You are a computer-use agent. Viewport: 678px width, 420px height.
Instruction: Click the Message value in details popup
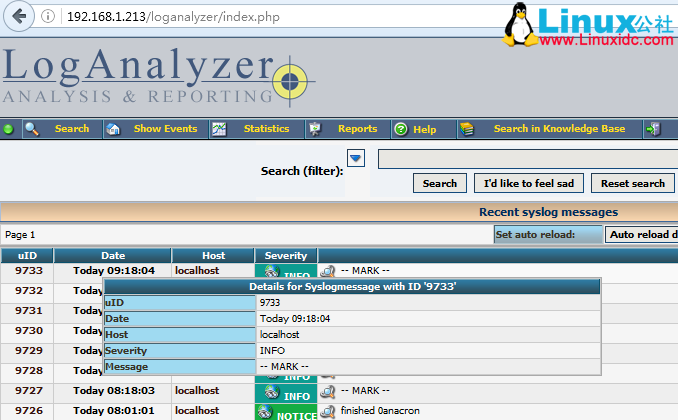pyautogui.click(x=284, y=366)
